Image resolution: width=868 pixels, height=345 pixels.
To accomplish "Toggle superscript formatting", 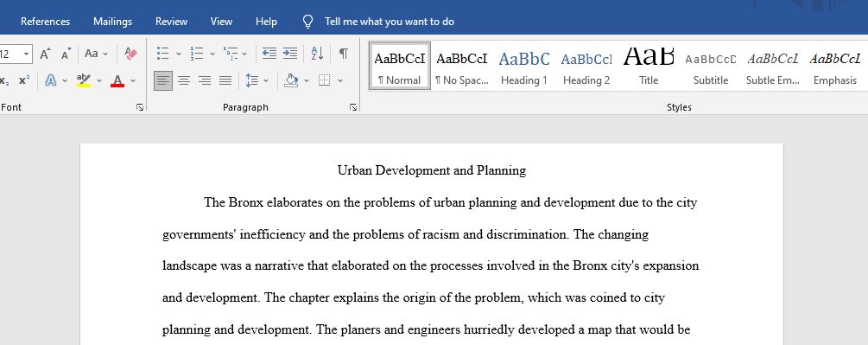I will coord(24,81).
